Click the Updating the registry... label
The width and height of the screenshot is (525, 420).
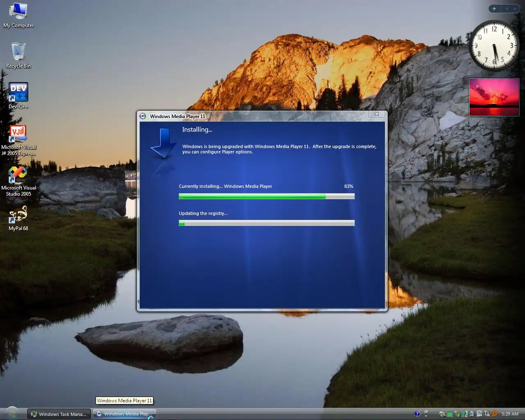203,213
